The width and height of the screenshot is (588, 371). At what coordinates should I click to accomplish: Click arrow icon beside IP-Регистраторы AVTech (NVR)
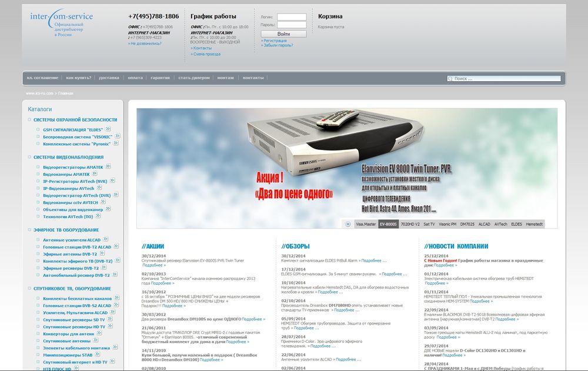point(112,181)
